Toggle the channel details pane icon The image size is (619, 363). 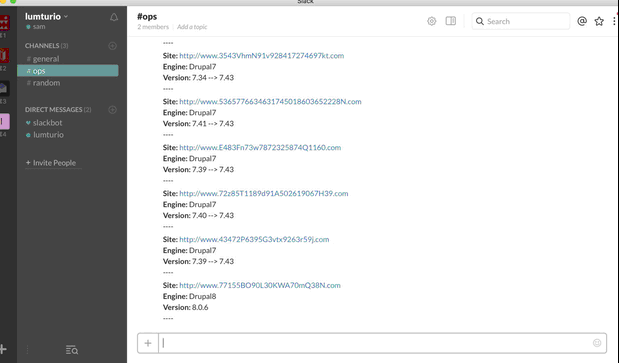[x=450, y=21]
